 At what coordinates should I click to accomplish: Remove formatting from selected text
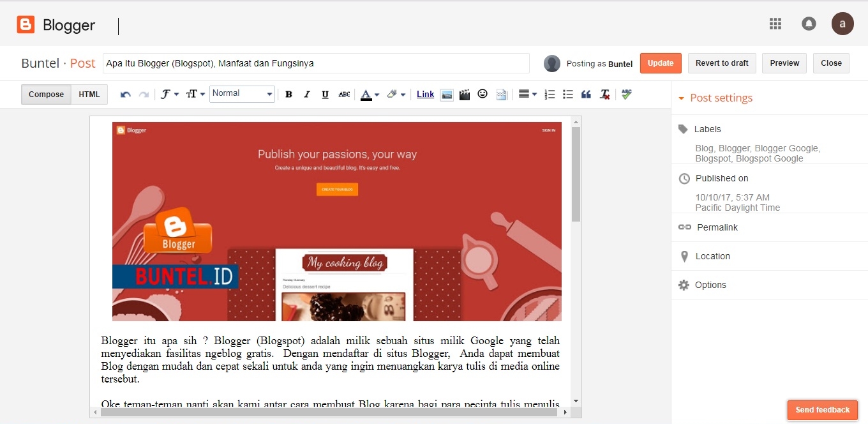[x=604, y=94]
